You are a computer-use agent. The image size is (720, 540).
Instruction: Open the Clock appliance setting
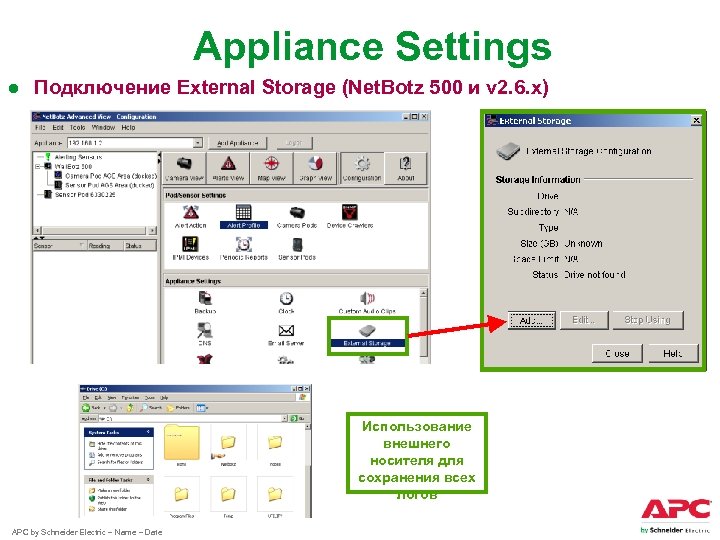pos(286,303)
